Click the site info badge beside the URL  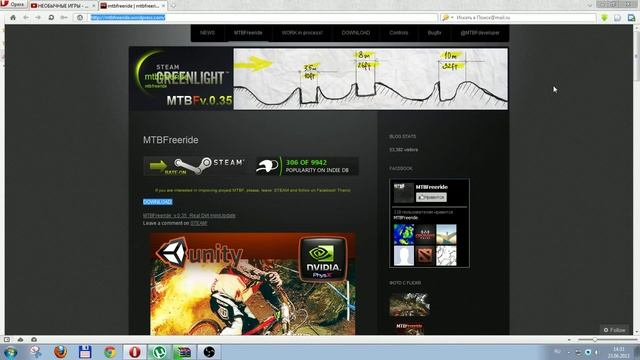point(80,18)
